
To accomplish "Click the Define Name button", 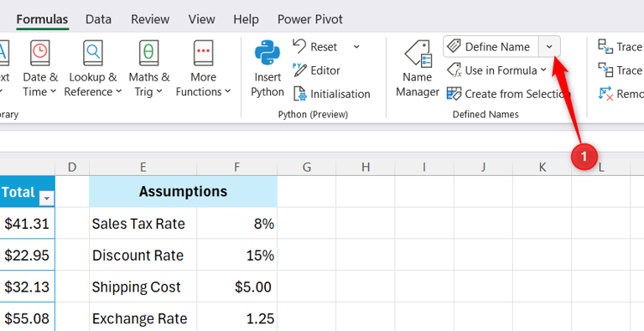I will [491, 47].
